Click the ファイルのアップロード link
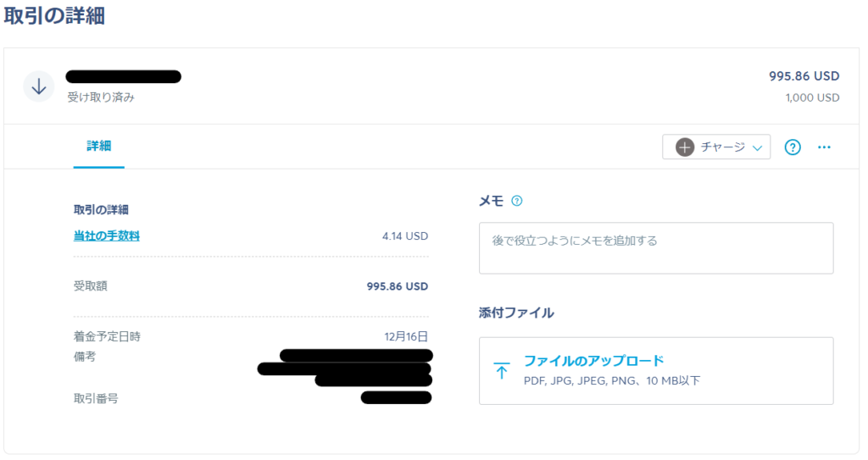Screen dimensions: 868x460 (x=593, y=361)
